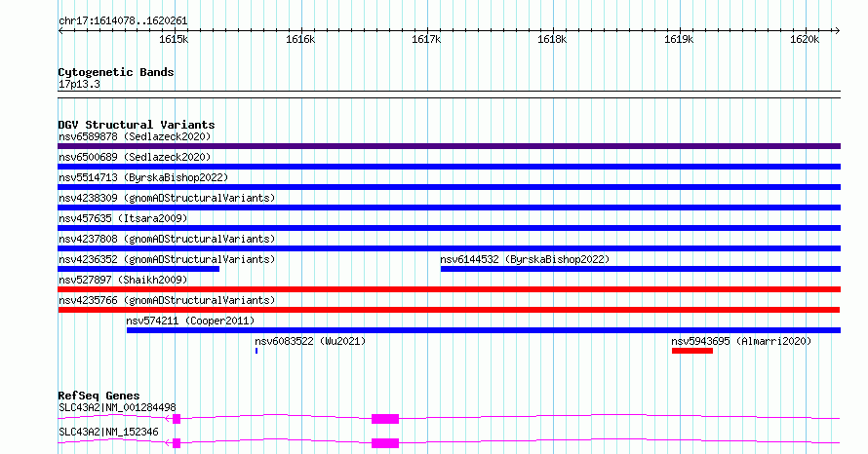Click the chr17:1614078..1620261 region label
Screen dimensions: 868x454
tap(123, 21)
